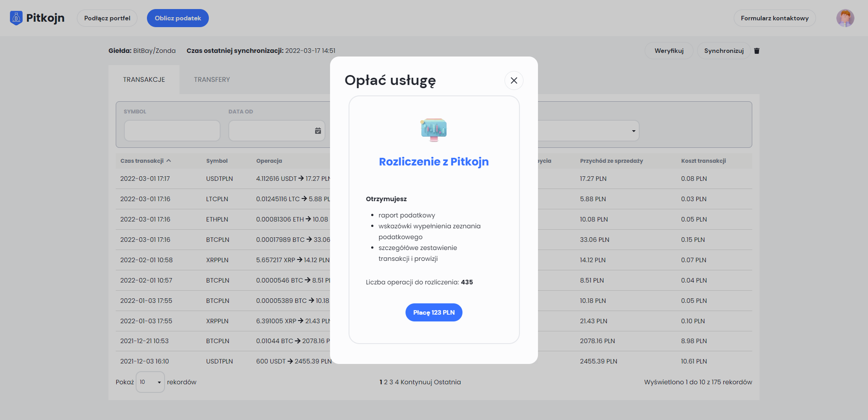Go to pagination page 3
868x420 pixels.
click(392, 382)
